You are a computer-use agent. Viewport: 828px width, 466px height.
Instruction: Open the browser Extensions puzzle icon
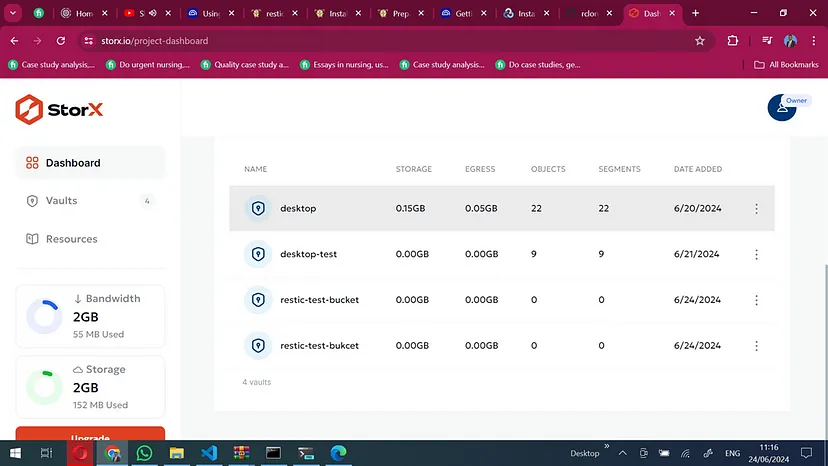point(733,41)
